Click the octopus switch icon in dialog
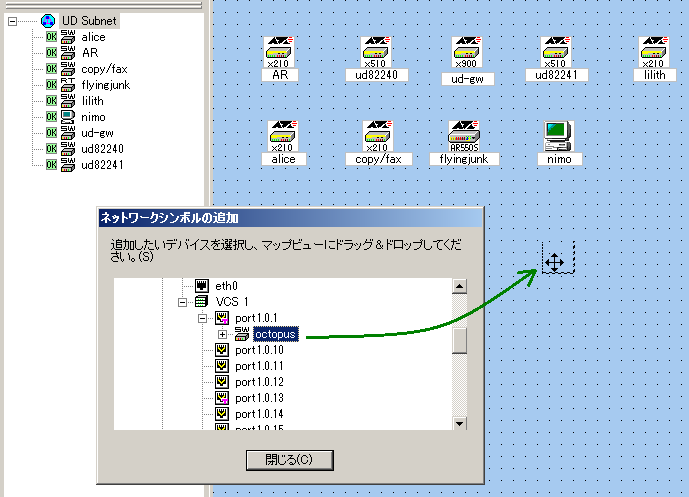The image size is (689, 497). tap(242, 334)
